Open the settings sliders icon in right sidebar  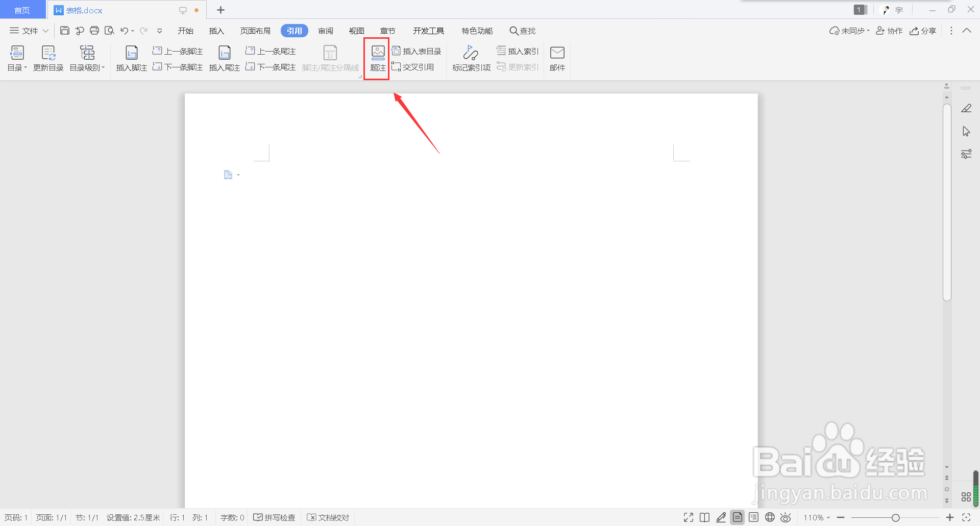tap(966, 154)
